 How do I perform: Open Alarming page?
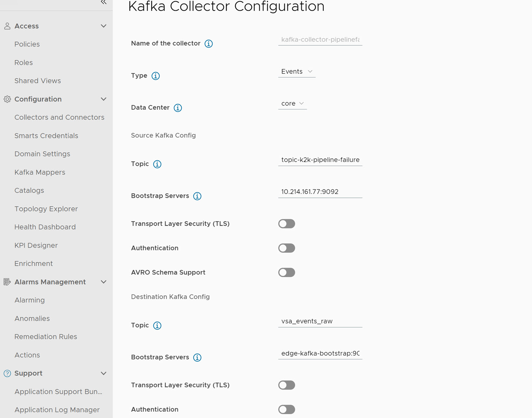[30, 300]
